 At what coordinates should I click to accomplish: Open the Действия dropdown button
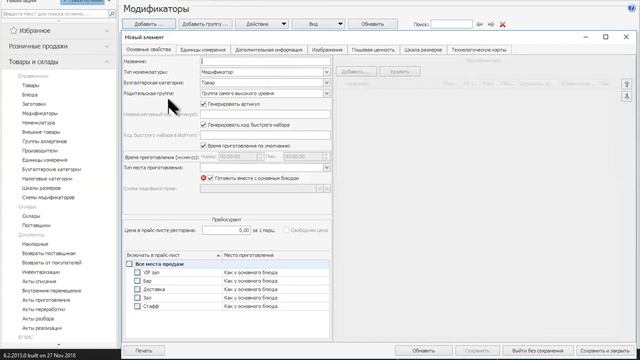tap(262, 24)
